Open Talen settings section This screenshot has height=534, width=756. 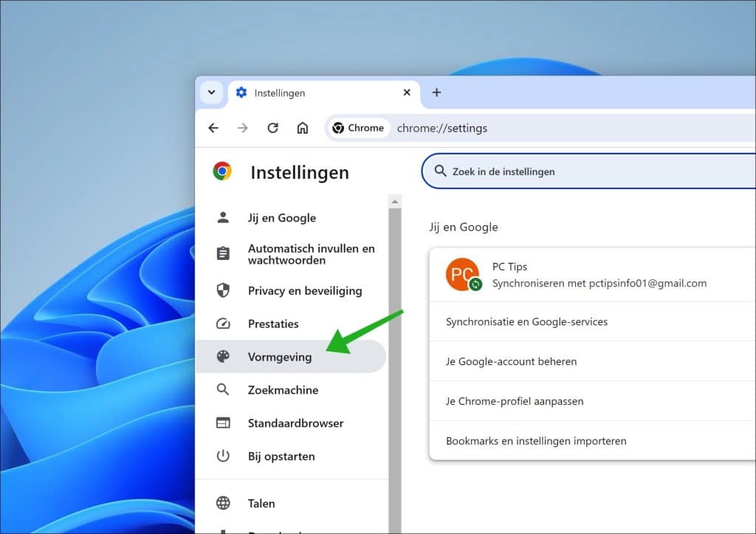tap(291, 503)
